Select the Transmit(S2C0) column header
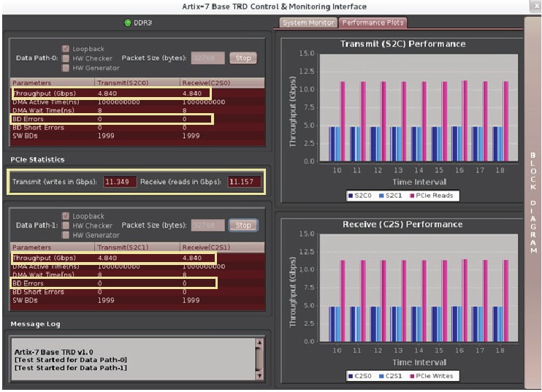542x392 pixels. pos(137,83)
